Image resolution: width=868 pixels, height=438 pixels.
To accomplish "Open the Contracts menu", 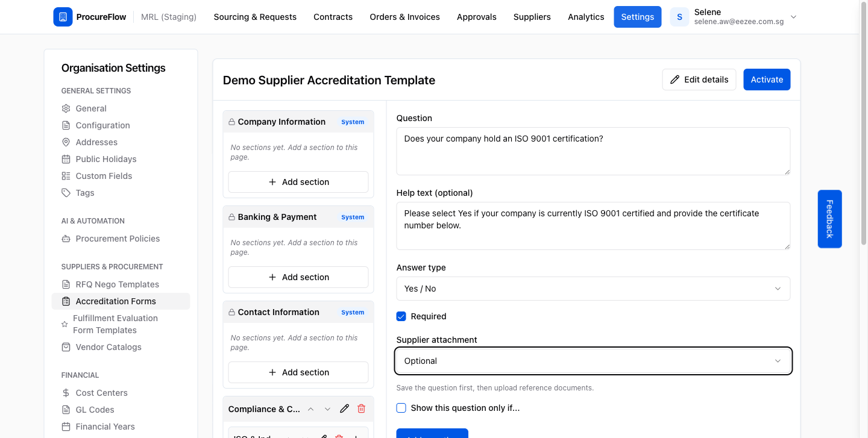I will (333, 17).
